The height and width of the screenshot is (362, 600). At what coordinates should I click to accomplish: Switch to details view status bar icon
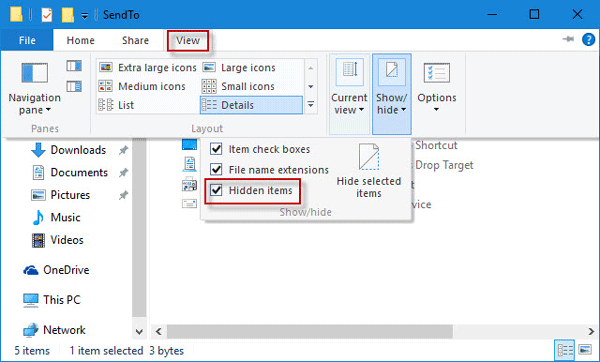[565, 350]
